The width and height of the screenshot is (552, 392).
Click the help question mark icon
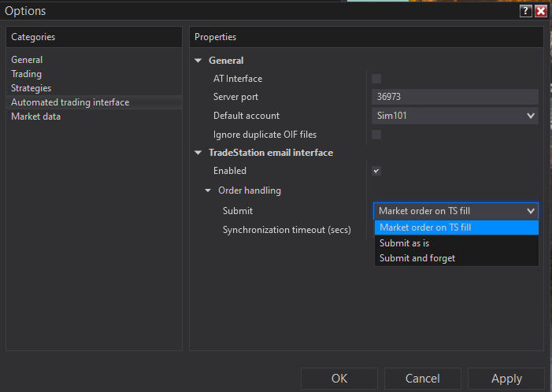click(x=525, y=11)
